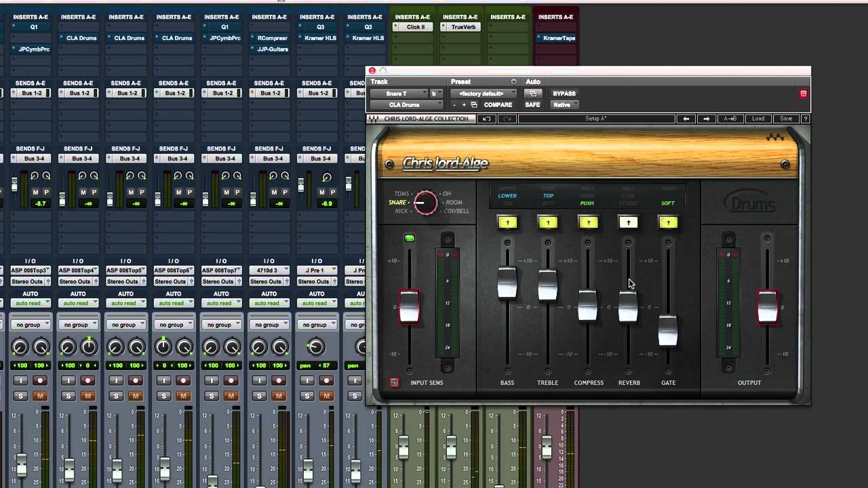The image size is (868, 488).
Task: Open KramerTape insert on red track
Action: pyautogui.click(x=556, y=38)
